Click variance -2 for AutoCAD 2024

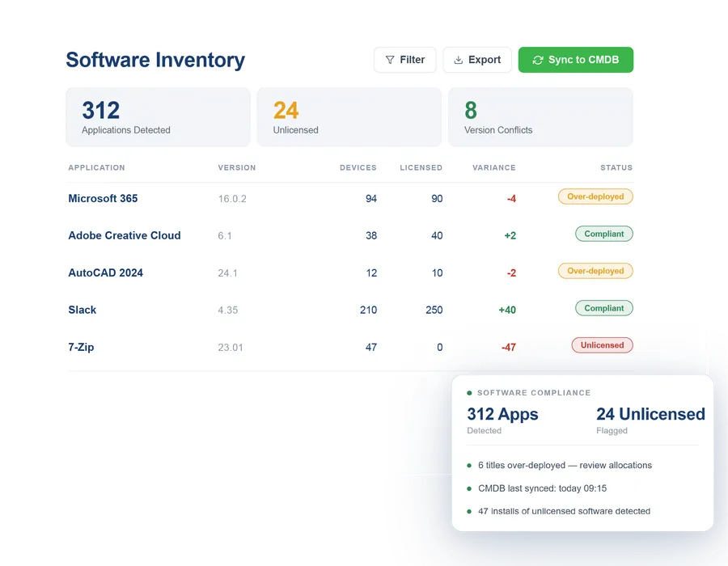(x=511, y=272)
